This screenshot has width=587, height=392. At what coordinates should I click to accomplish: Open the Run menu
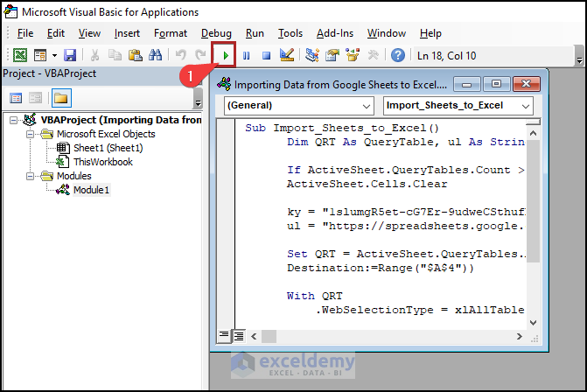(x=255, y=33)
